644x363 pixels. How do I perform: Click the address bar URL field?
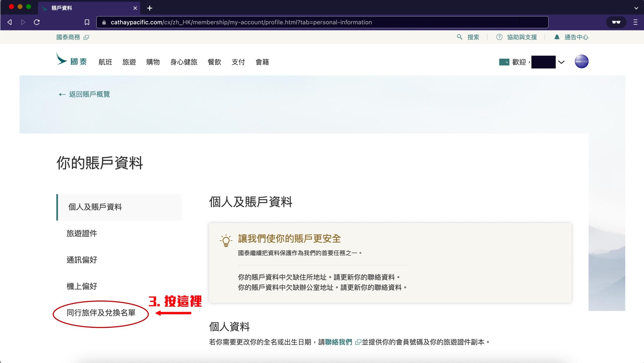pyautogui.click(x=322, y=22)
